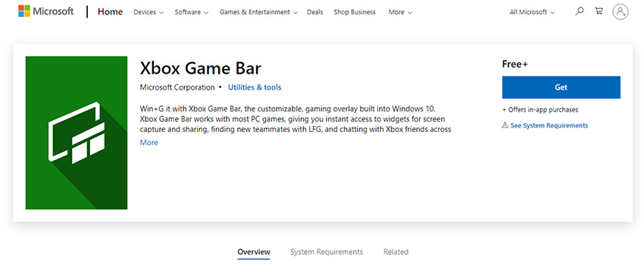Click the Microsoft logo
644x277 pixels.
point(45,11)
